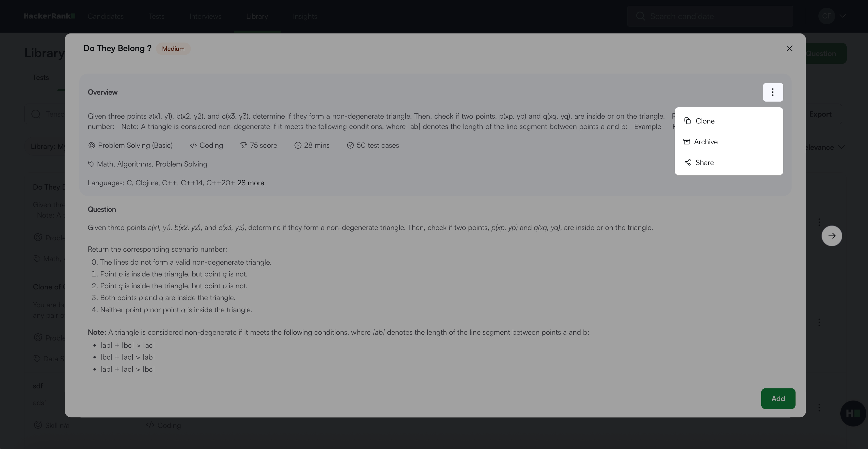868x449 pixels.
Task: Select Share from the options menu
Action: (704, 163)
